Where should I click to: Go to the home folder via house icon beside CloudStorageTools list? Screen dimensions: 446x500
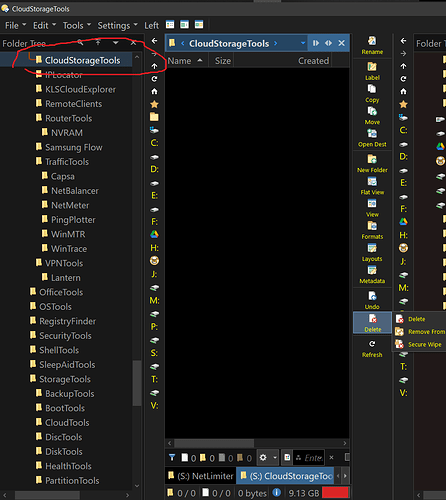[154, 91]
